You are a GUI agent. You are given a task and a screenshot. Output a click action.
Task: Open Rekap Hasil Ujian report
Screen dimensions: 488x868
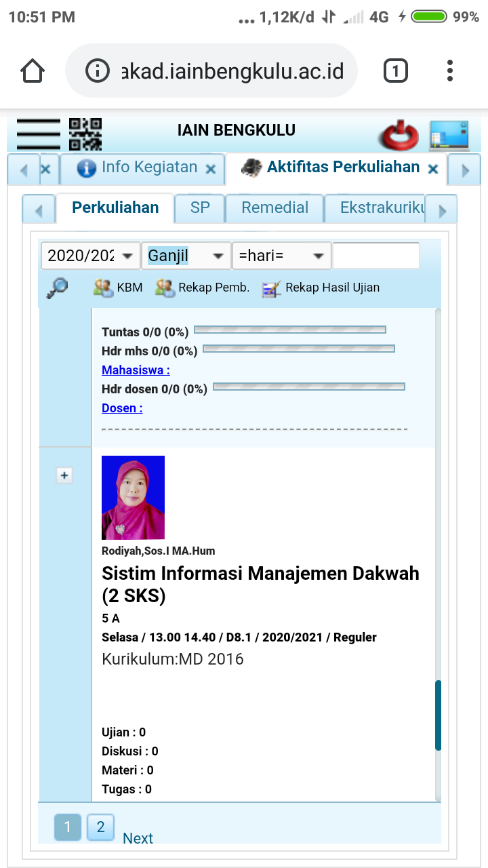tap(321, 288)
